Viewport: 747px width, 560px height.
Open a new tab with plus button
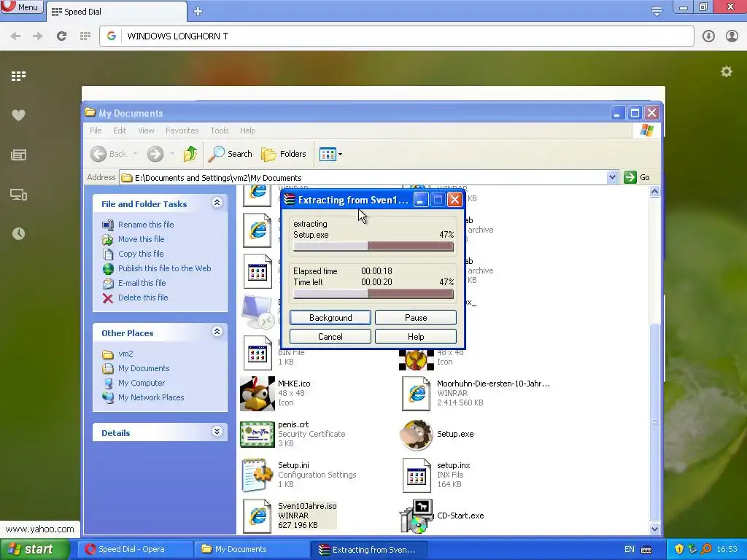pos(198,12)
